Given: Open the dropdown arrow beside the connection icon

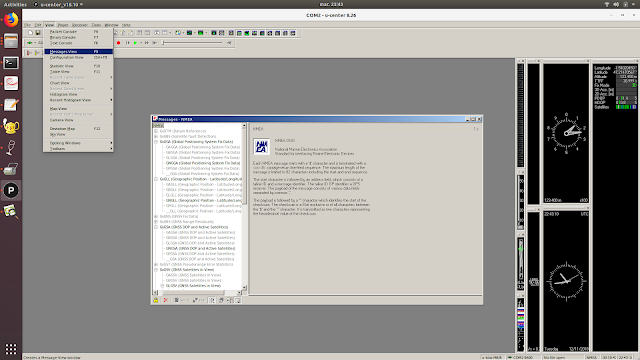Looking at the screenshot, I should point(35,42).
